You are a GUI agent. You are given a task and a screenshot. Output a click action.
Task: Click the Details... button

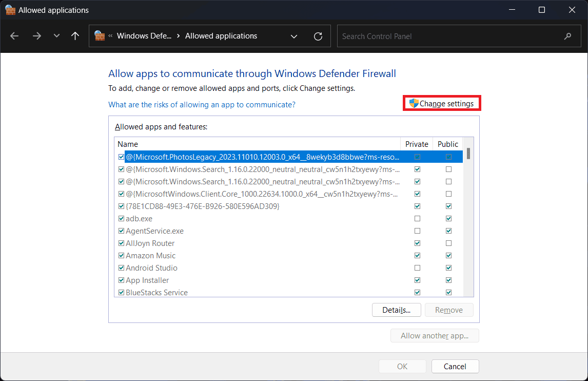(x=397, y=310)
